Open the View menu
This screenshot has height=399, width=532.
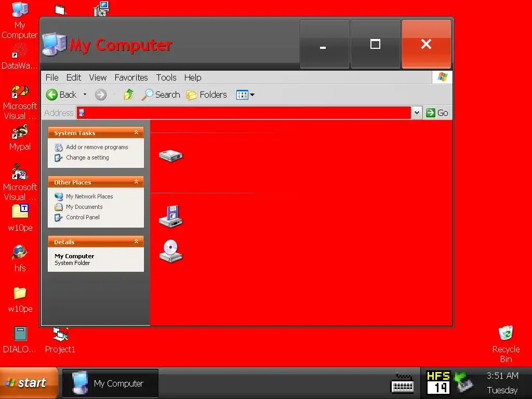[98, 78]
